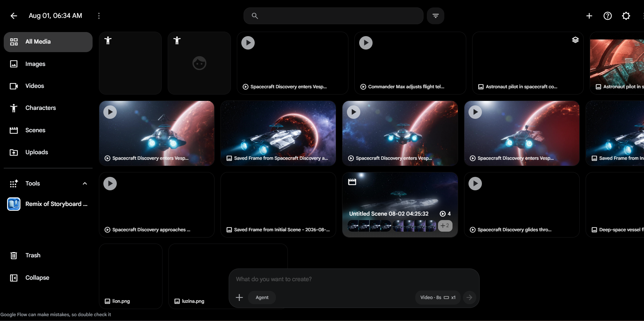644x321 pixels.
Task: Click the Agent mode chip
Action: tap(262, 298)
